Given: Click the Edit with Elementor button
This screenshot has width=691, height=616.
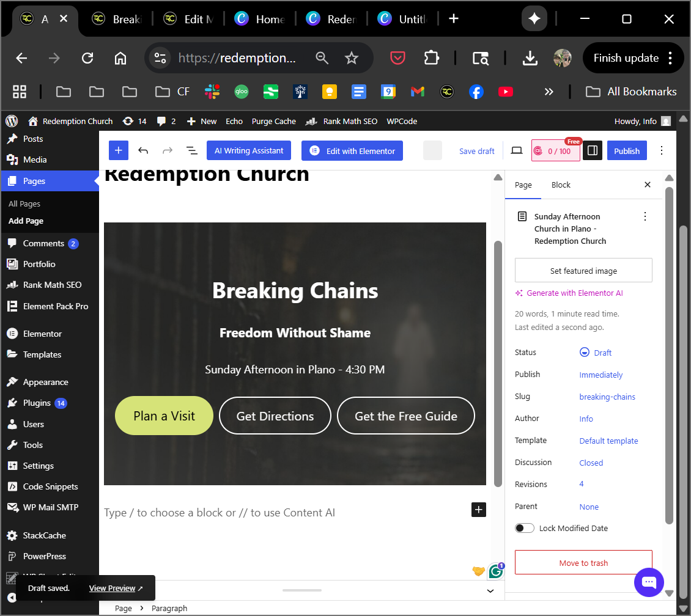Looking at the screenshot, I should 352,150.
